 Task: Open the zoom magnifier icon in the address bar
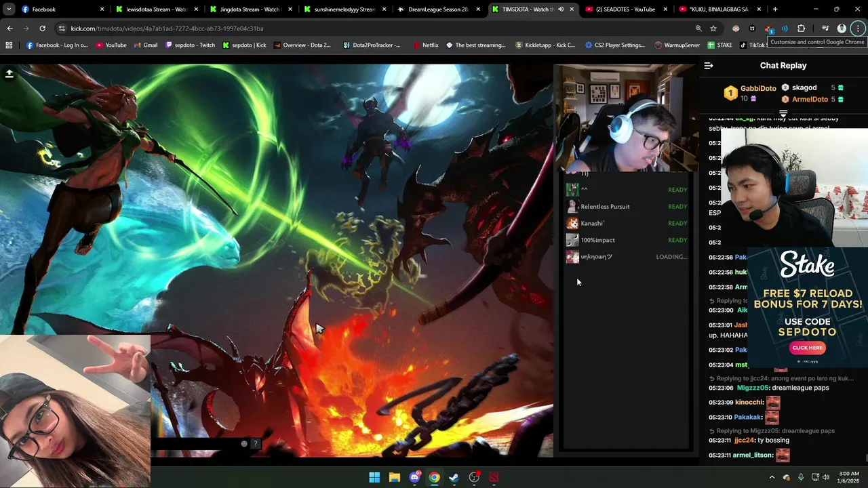(698, 28)
